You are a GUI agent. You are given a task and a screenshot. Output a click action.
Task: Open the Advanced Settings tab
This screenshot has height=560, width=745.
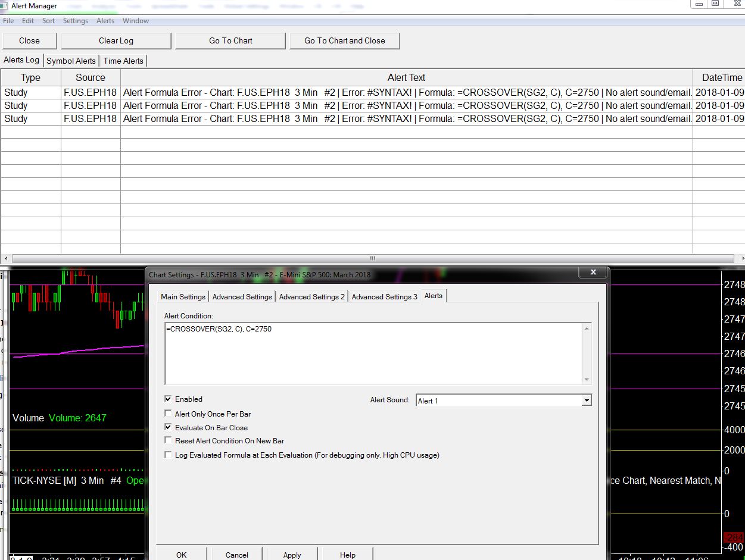click(242, 297)
